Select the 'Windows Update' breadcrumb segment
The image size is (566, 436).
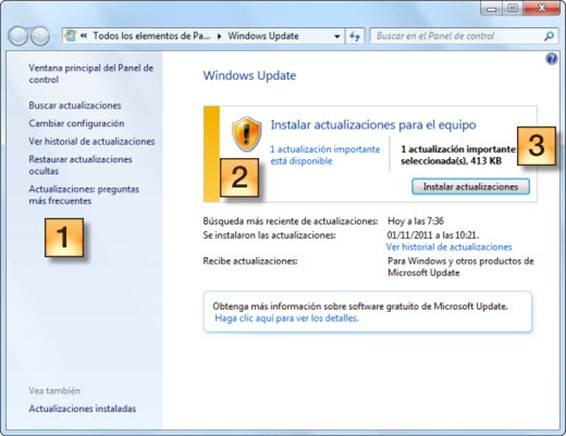coord(263,36)
